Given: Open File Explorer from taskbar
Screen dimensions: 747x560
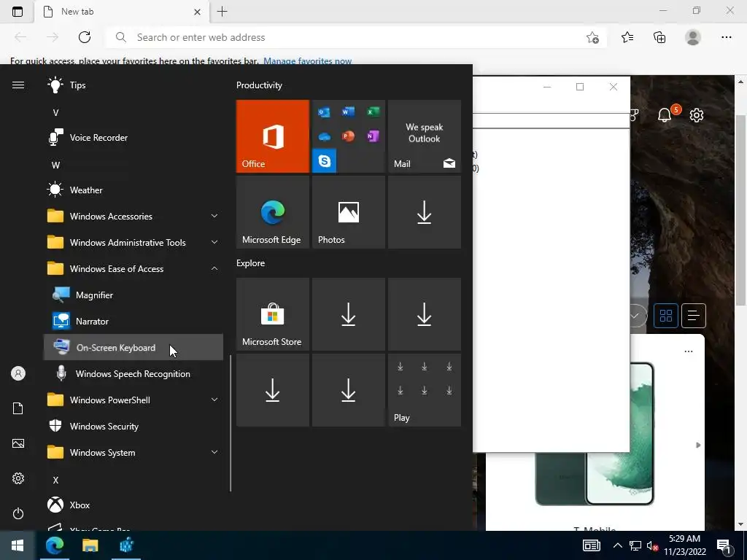Looking at the screenshot, I should click(90, 545).
